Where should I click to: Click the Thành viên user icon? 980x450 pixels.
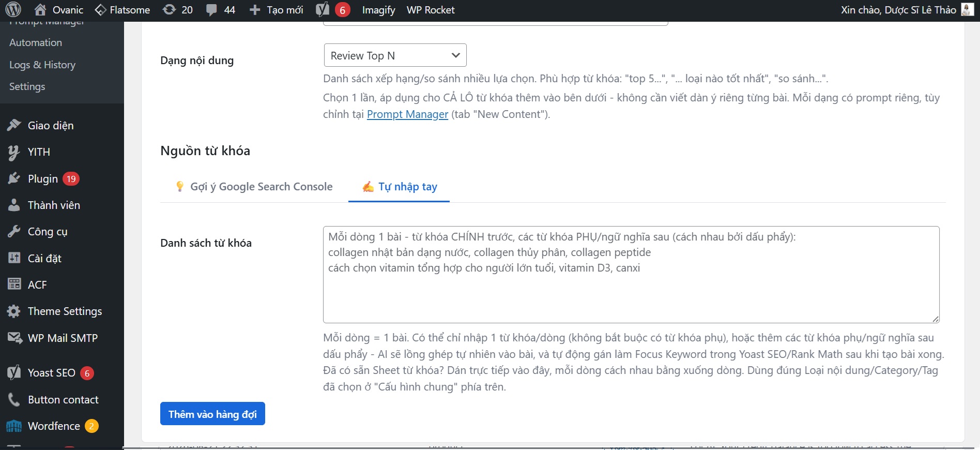pos(14,205)
